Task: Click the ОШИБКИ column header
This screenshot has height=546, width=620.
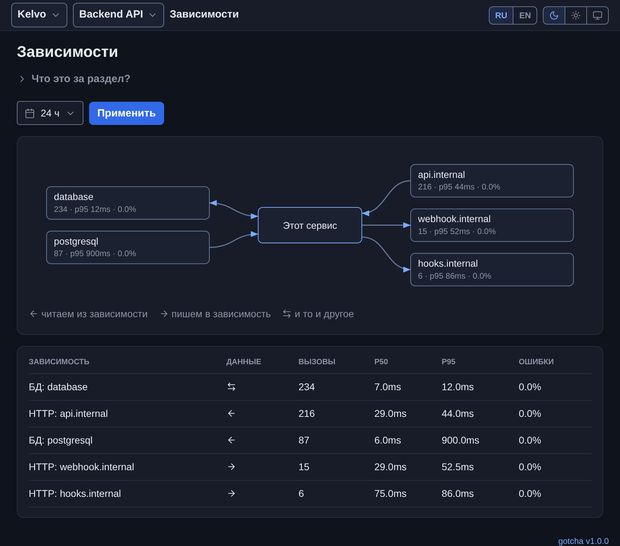Action: (x=536, y=361)
